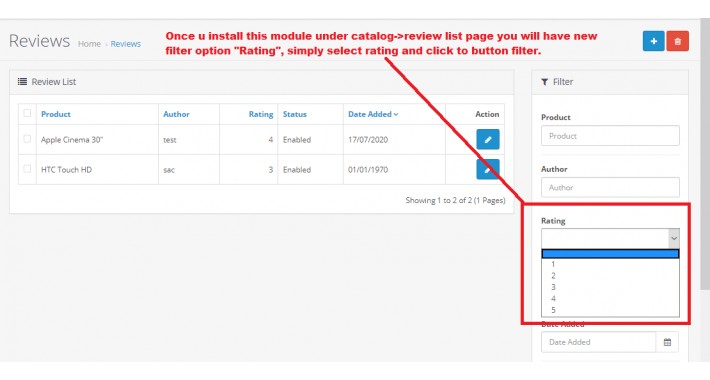This screenshot has height=380, width=710.
Task: Choose rating 4 from the dropdown
Action: pos(610,298)
